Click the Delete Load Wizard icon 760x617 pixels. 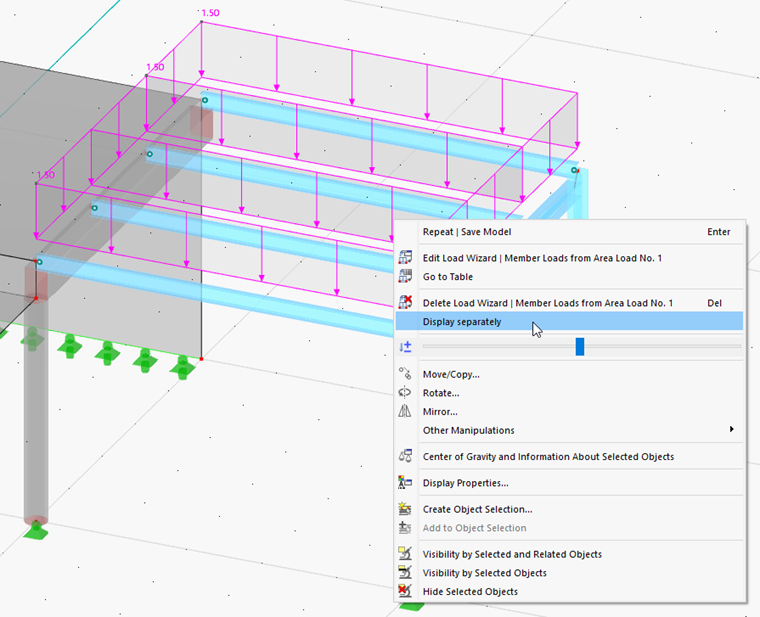(405, 302)
